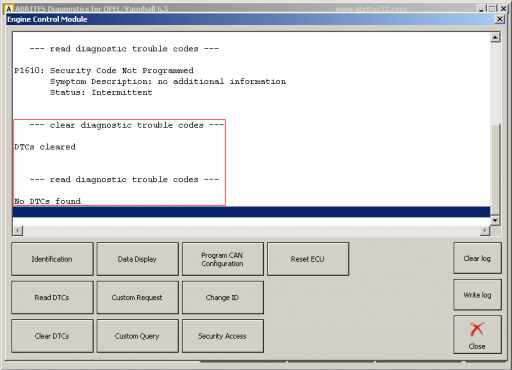Open Security Access
The image size is (512, 370).
click(223, 336)
